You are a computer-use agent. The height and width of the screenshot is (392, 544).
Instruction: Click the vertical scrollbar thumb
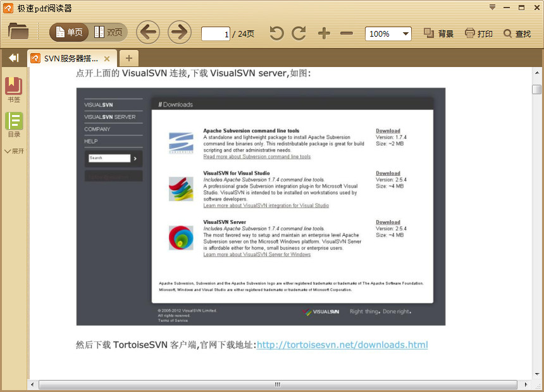pyautogui.click(x=536, y=90)
